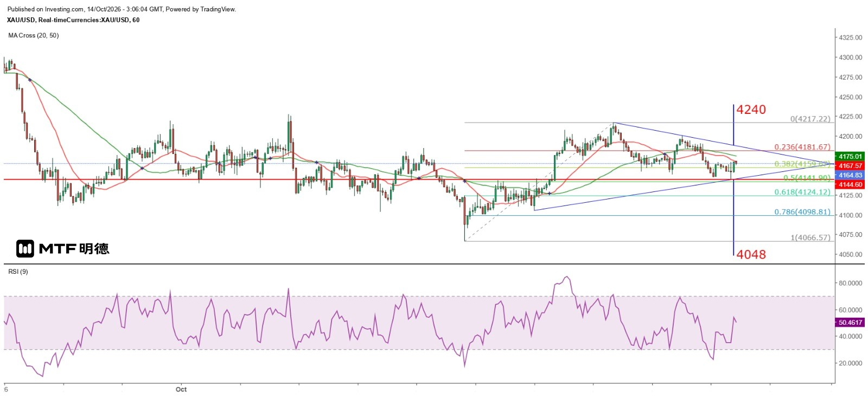Screen dimensions: 868x398
Task: Select the green 4175.01 price tag
Action: click(x=850, y=156)
